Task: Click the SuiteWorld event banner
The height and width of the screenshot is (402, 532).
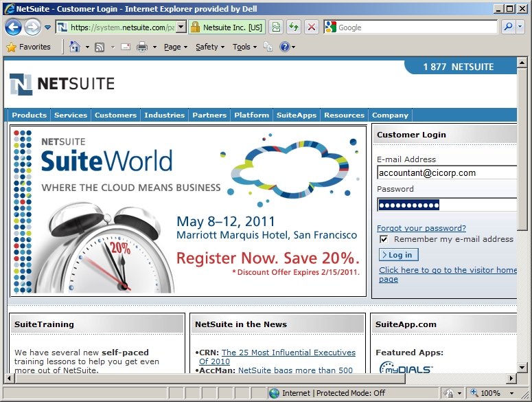Action: (x=188, y=211)
